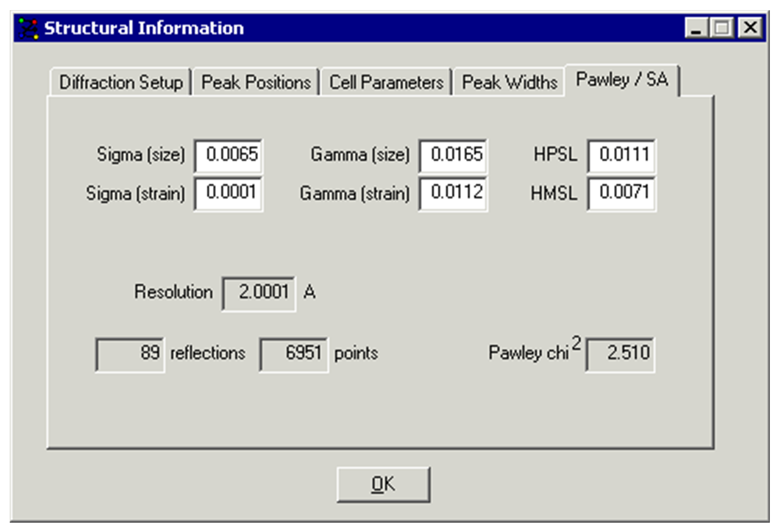Image resolution: width=780 pixels, height=532 pixels.
Task: Click the maximize window button
Action: [722, 28]
